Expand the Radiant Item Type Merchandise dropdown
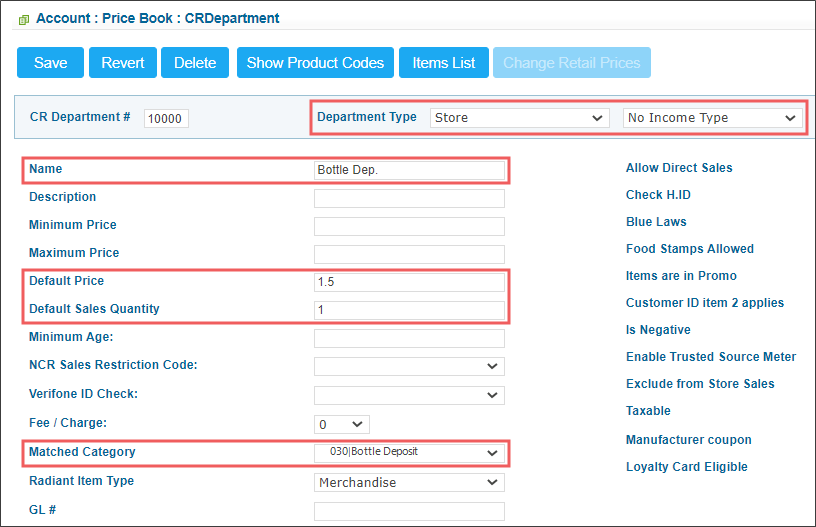This screenshot has height=527, width=816. 410,482
